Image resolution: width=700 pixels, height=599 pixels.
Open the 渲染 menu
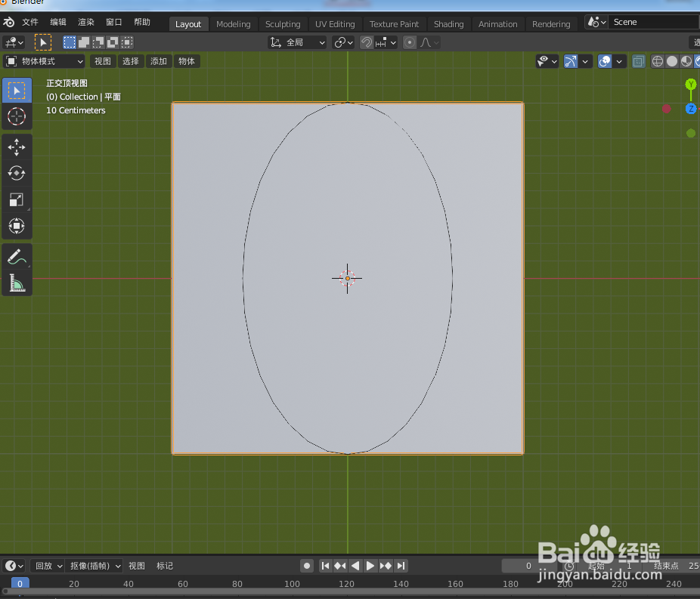(87, 22)
